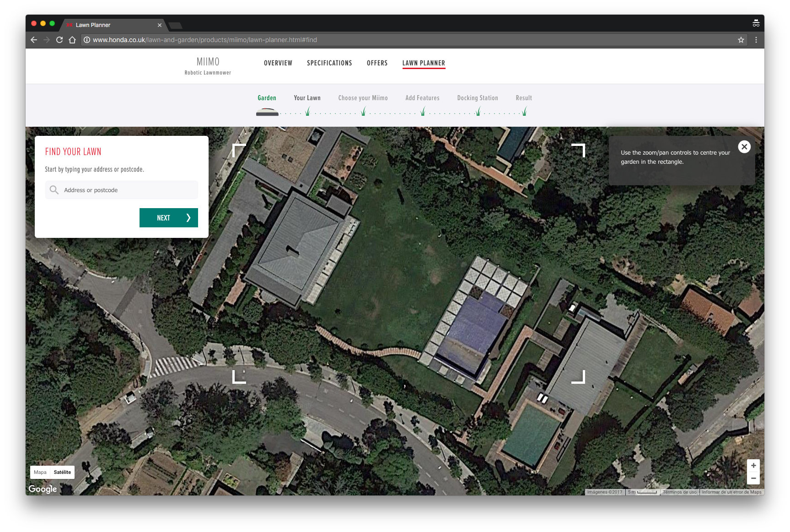Switch map to Satélite view

click(62, 472)
